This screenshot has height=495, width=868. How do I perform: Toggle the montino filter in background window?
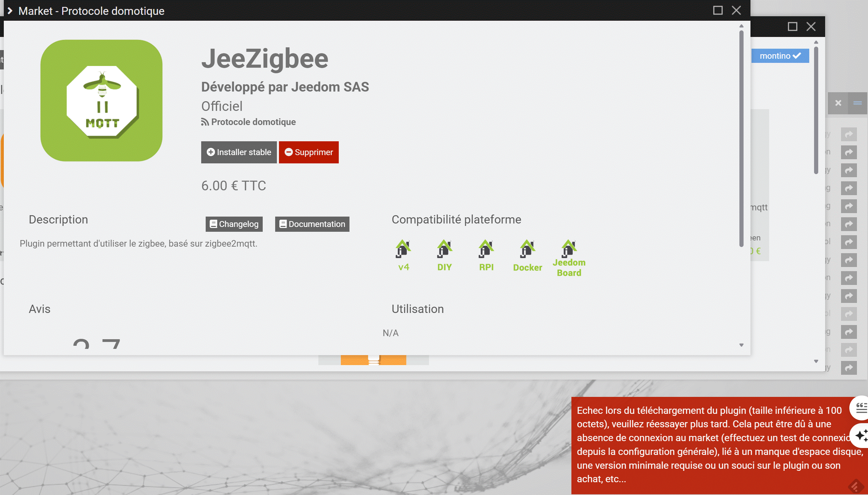click(x=780, y=56)
